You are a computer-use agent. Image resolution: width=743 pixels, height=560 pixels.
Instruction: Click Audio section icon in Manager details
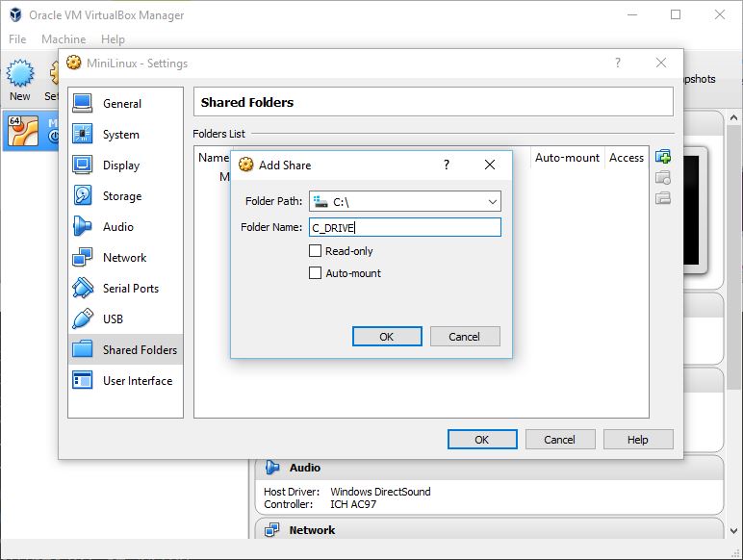(272, 468)
